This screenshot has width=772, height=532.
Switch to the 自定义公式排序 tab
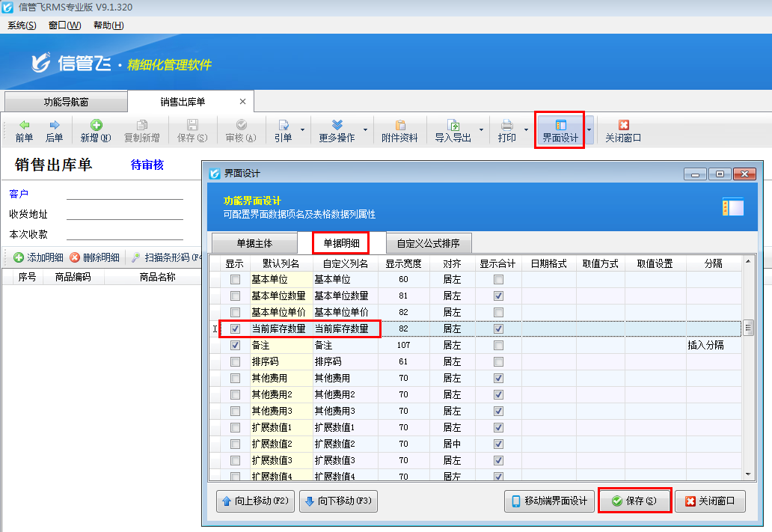click(x=429, y=242)
